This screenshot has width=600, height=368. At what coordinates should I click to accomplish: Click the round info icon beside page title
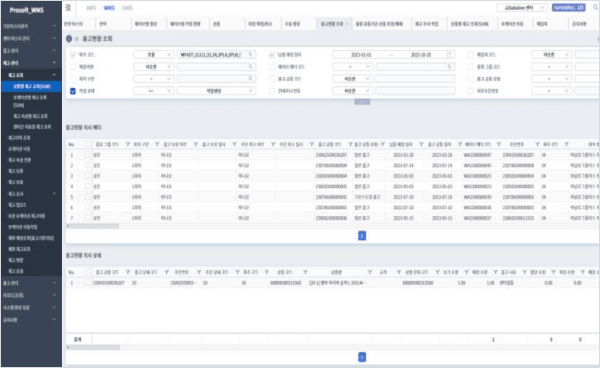click(69, 39)
